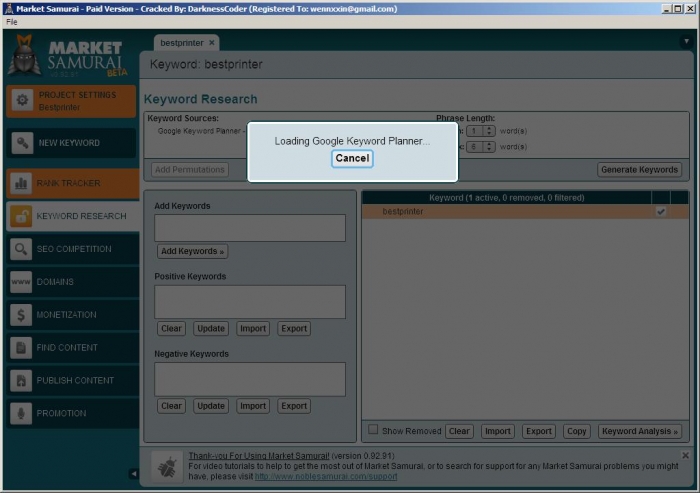Go to Publish Content section
The width and height of the screenshot is (700, 493).
pyautogui.click(x=72, y=380)
